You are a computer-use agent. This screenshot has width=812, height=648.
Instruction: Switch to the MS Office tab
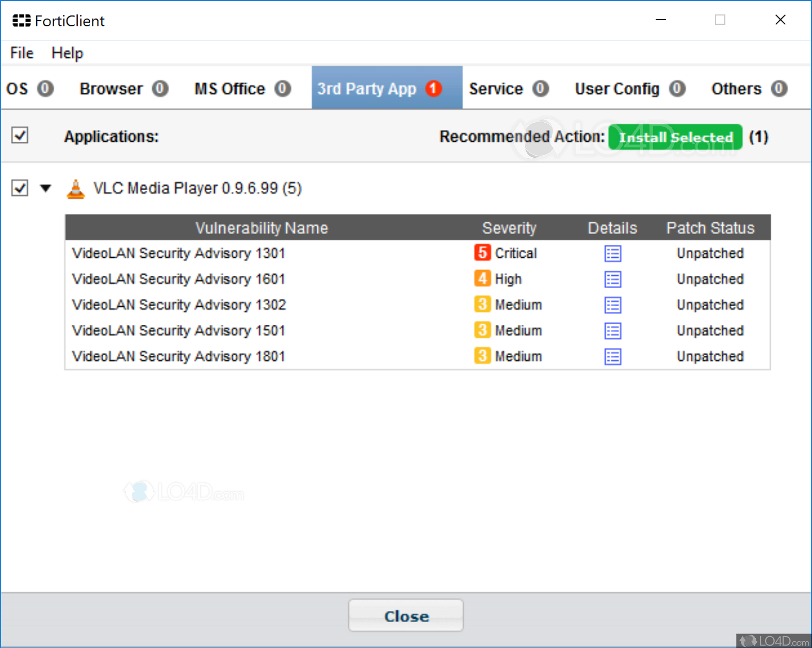(x=242, y=89)
